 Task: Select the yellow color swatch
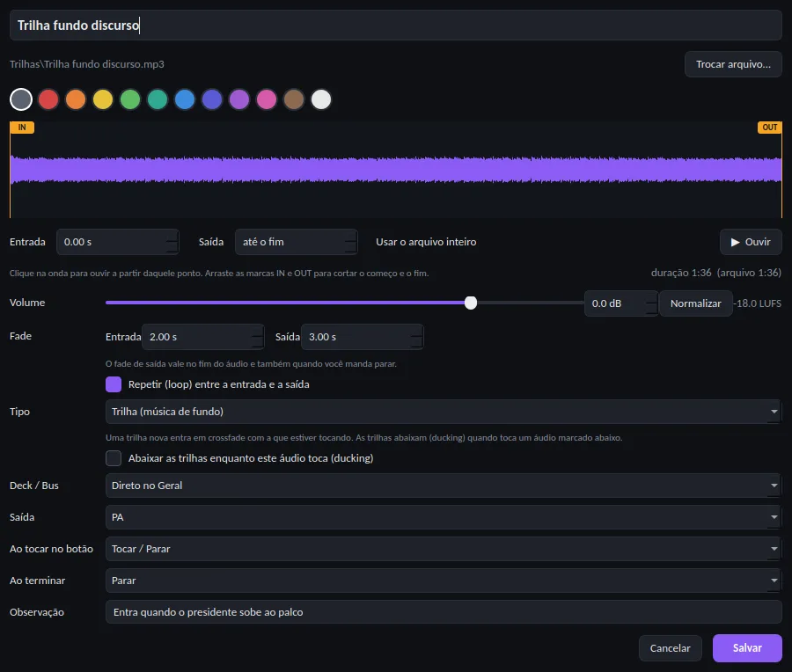point(103,99)
